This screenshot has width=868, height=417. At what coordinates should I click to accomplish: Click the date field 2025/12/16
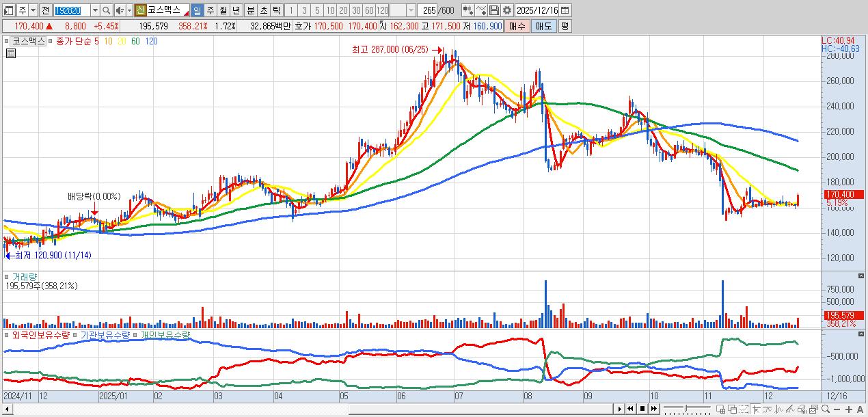point(538,10)
